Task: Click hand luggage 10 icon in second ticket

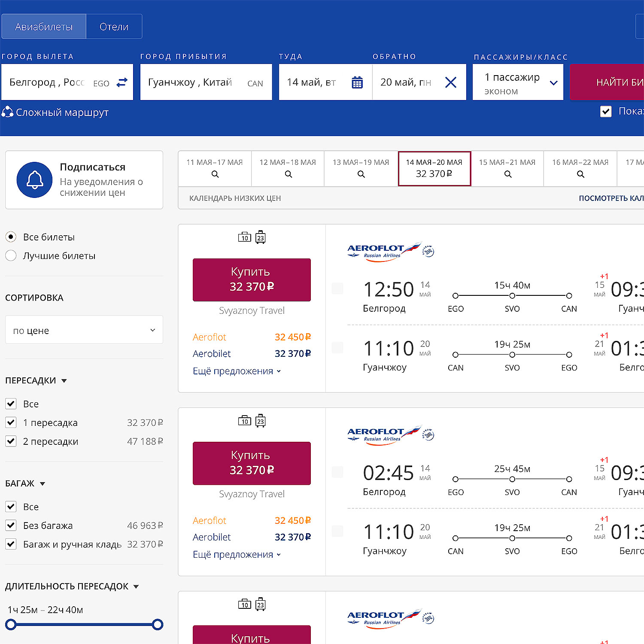Action: [x=245, y=421]
